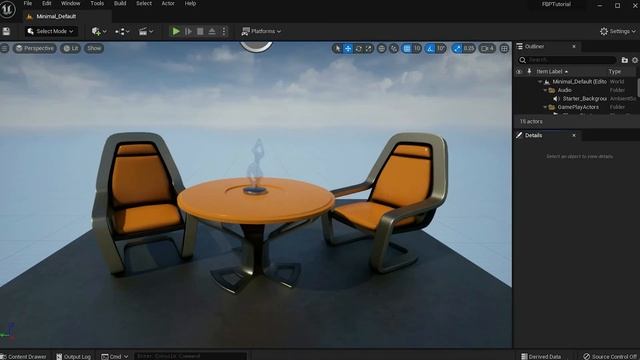Open the Cinematics clapperboard dropdown
The height and width of the screenshot is (360, 640).
[146, 31]
